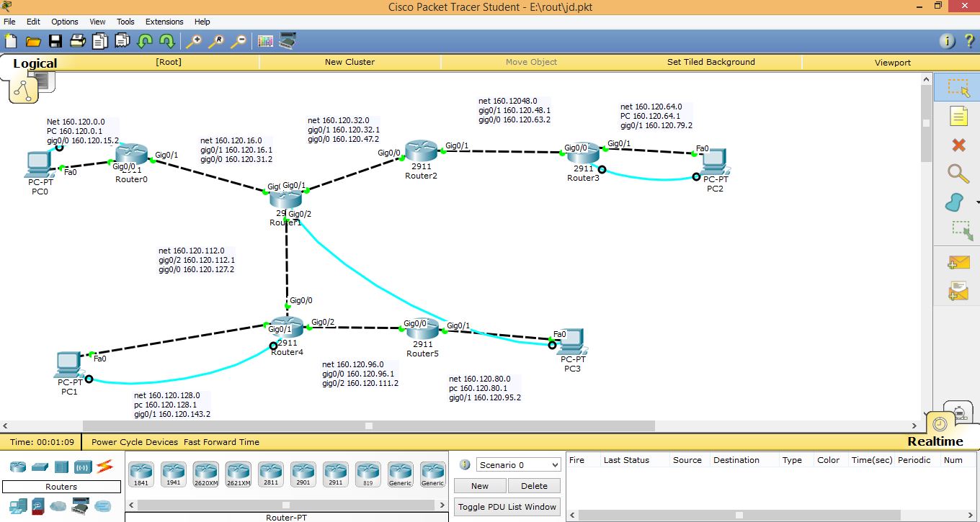Select the Hubs device category icon
Image resolution: width=980 pixels, height=522 pixels.
(61, 467)
